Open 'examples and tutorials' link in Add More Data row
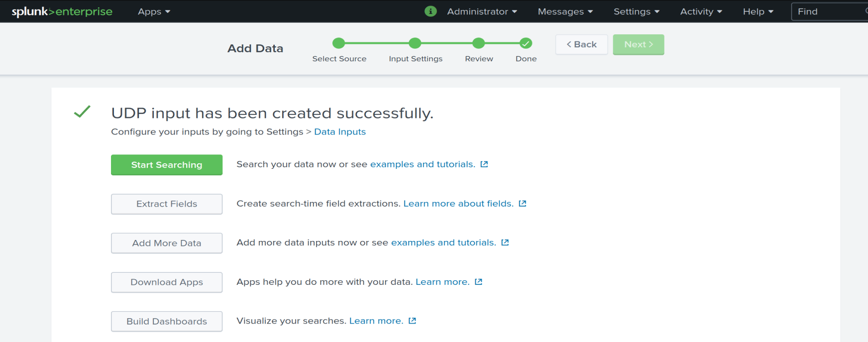 click(443, 242)
